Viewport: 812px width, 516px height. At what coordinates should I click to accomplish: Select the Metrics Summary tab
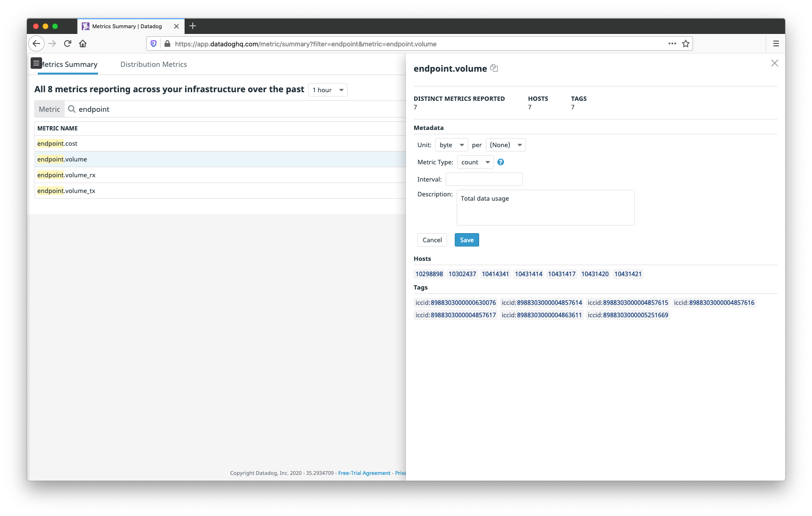coord(68,64)
